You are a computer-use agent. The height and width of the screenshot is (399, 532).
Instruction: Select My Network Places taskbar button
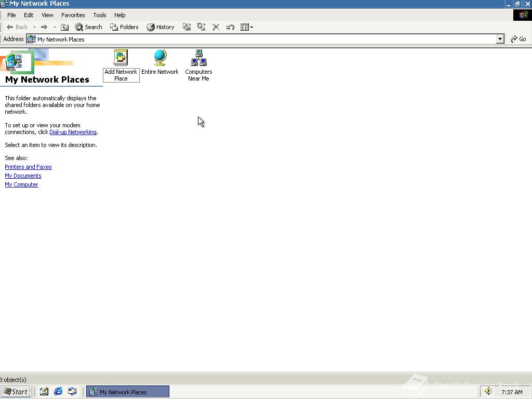[128, 392]
